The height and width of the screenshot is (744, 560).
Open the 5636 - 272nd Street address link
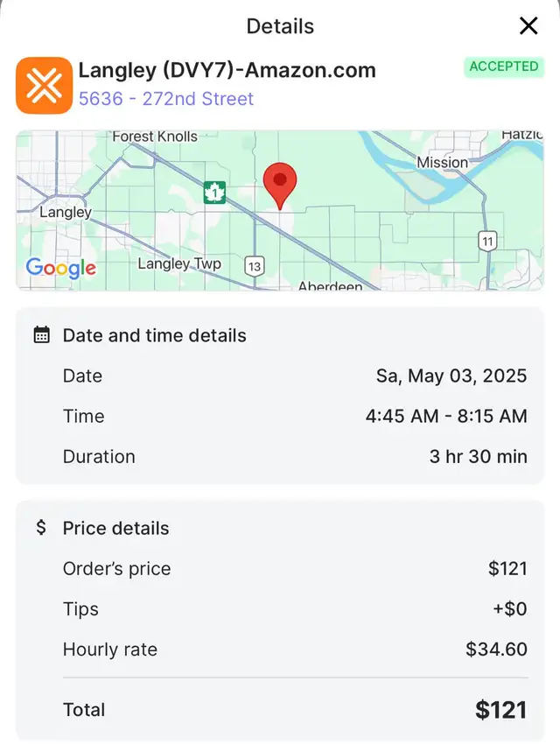pyautogui.click(x=166, y=99)
